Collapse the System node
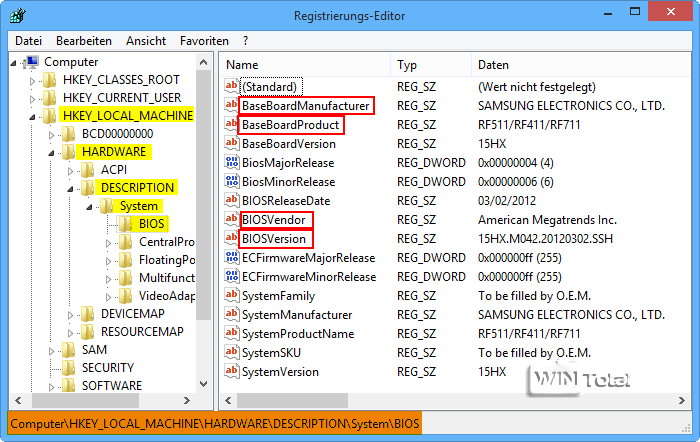Image resolution: width=700 pixels, height=442 pixels. 89,207
